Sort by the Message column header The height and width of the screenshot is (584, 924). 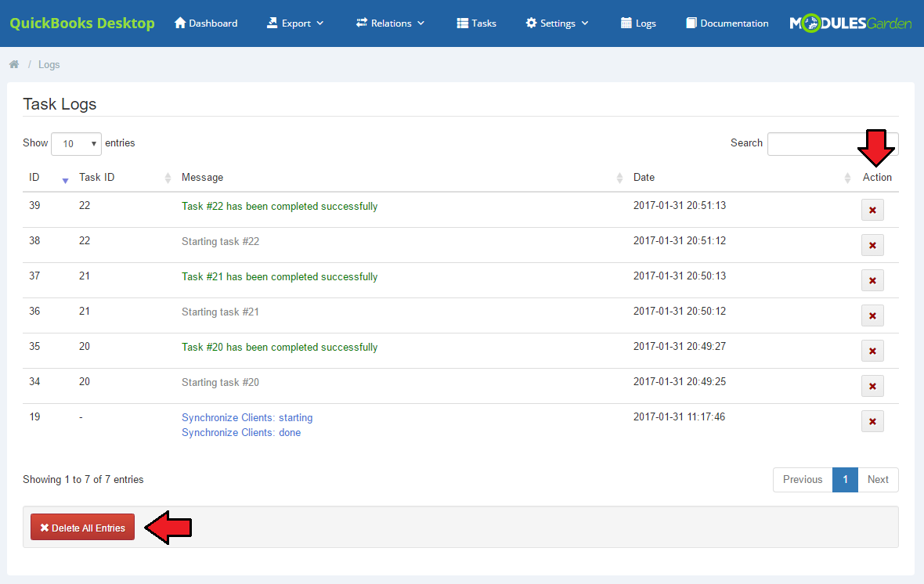pos(202,178)
